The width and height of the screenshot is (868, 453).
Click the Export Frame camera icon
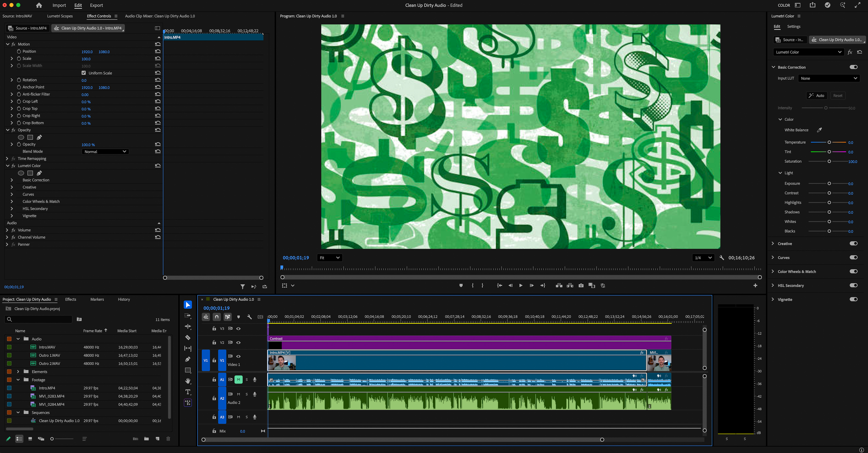click(x=581, y=286)
